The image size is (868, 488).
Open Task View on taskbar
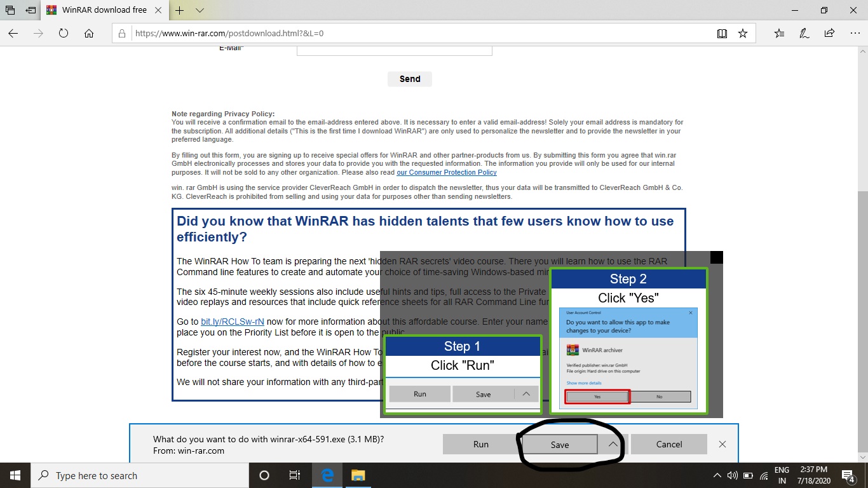click(x=294, y=475)
